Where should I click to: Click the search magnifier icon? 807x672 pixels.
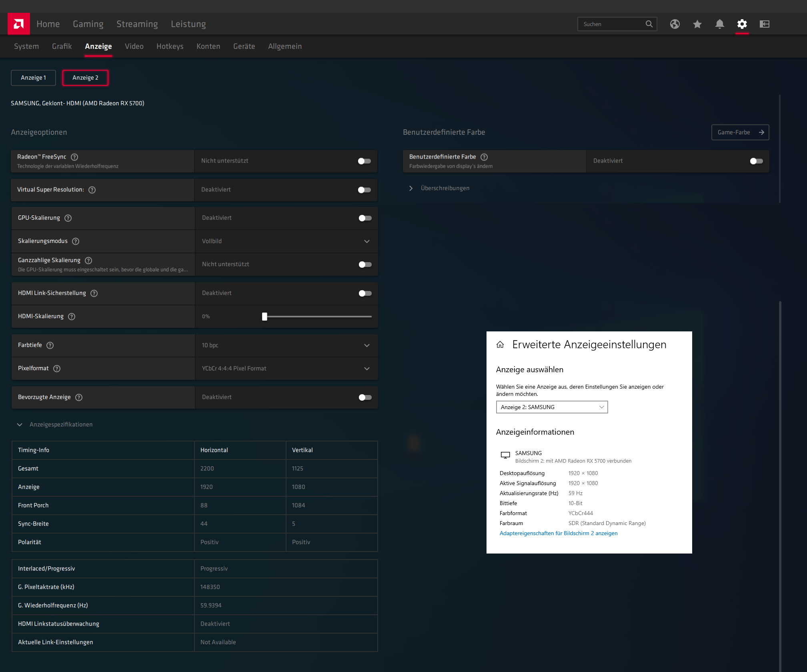[649, 24]
